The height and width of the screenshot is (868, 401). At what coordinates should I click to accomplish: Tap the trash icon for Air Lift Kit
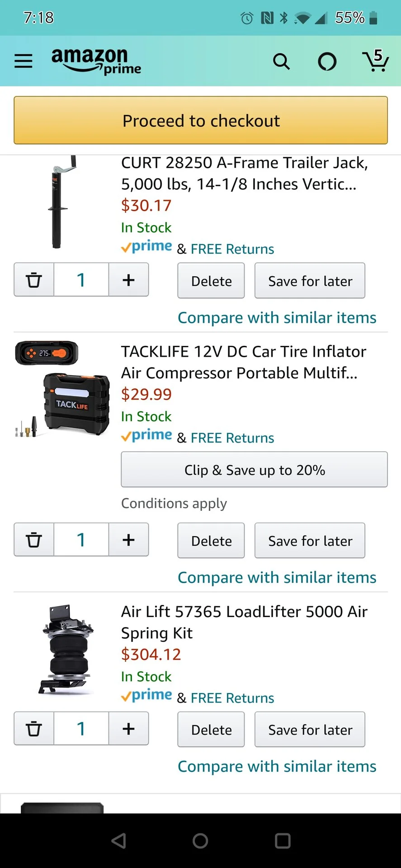pos(34,729)
